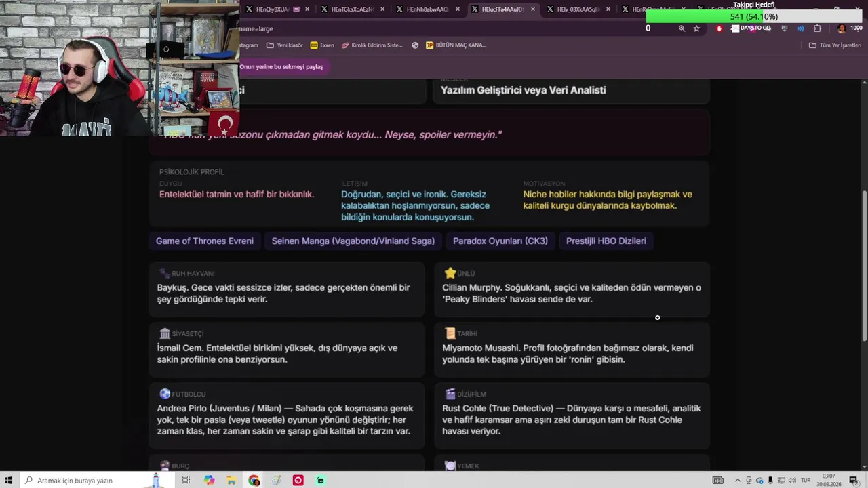Select the Game of Thrones Evreni tag
Screen dimensions: 868x488
[205, 241]
